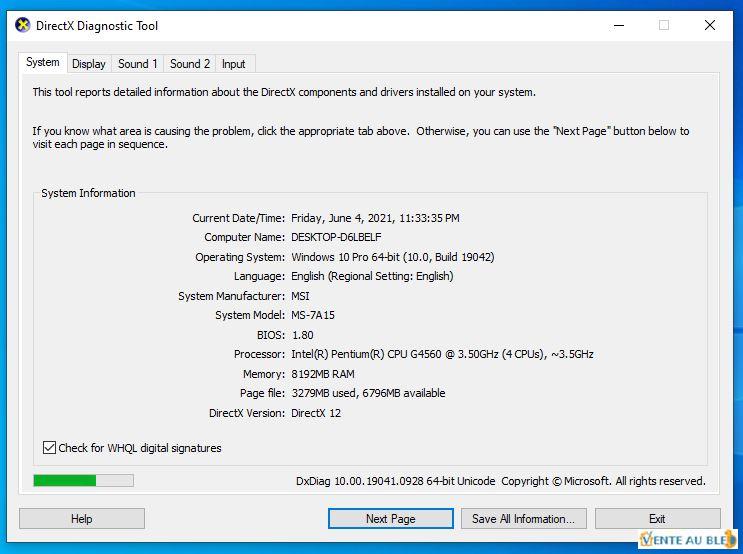
Task: Exit the diagnostic tool
Action: [x=657, y=518]
